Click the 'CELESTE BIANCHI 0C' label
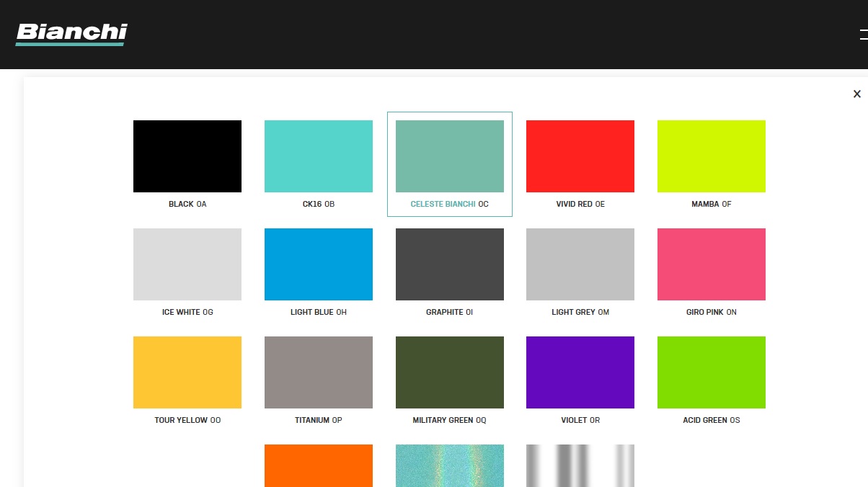The height and width of the screenshot is (487, 868). (450, 204)
